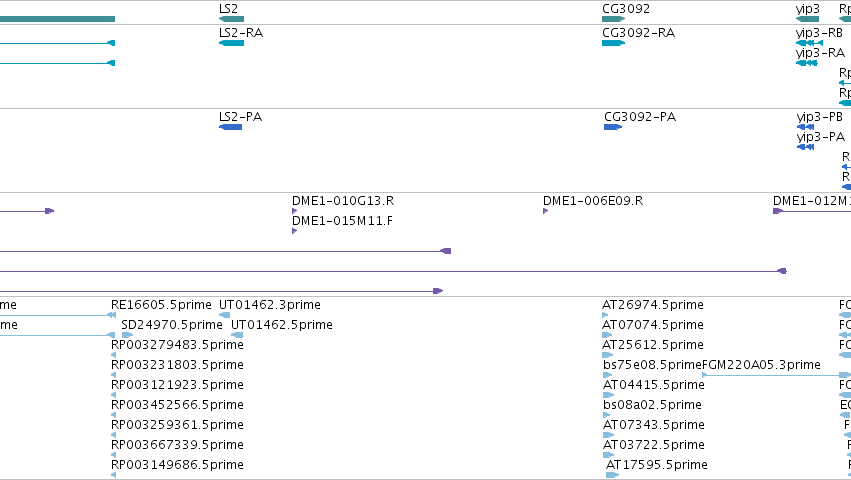Click the DME1-015M11.F feature

[342, 221]
